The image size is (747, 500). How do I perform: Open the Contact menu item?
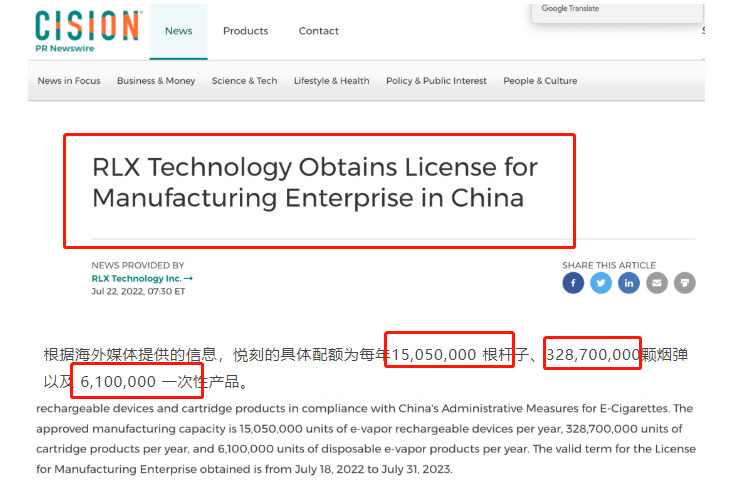click(319, 31)
